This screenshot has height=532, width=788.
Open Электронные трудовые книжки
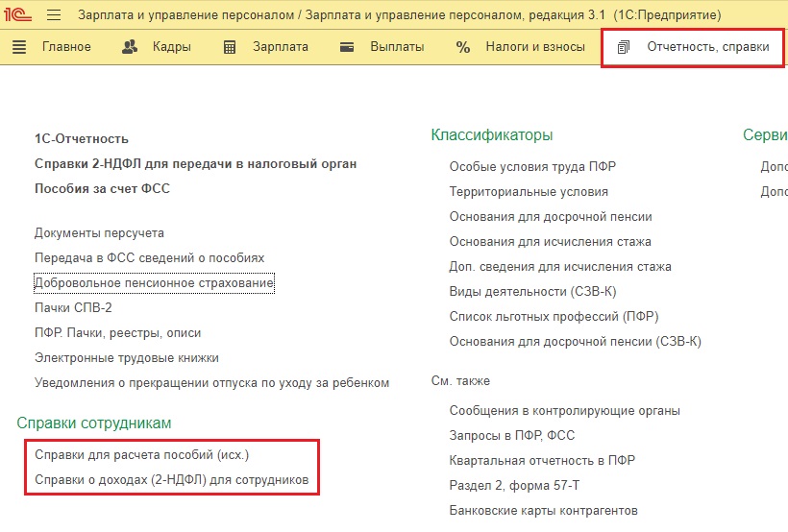(127, 358)
